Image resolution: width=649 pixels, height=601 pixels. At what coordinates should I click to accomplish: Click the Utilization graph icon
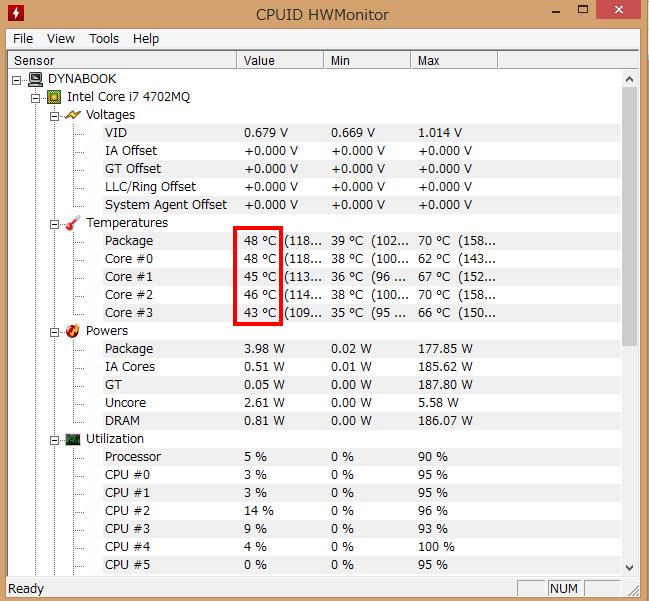click(x=73, y=439)
